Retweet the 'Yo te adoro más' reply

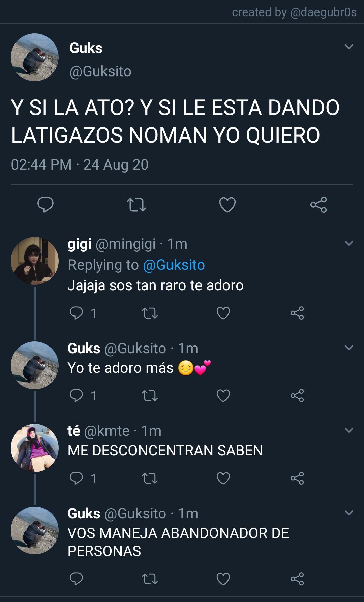point(150,396)
